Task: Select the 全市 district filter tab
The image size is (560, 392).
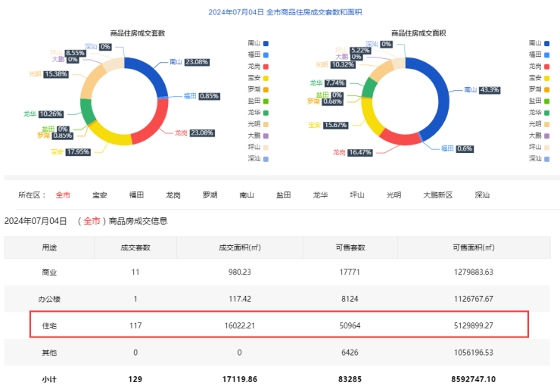Action: click(x=63, y=195)
